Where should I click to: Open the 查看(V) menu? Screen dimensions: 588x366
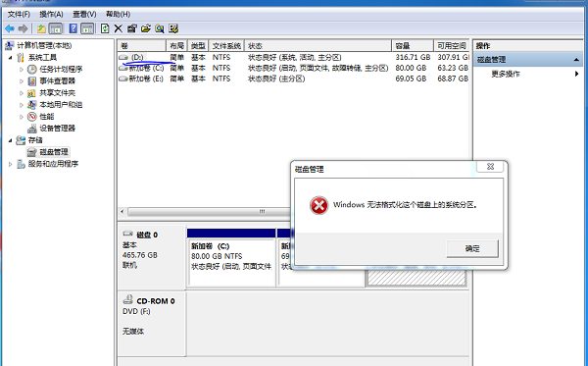coord(84,15)
